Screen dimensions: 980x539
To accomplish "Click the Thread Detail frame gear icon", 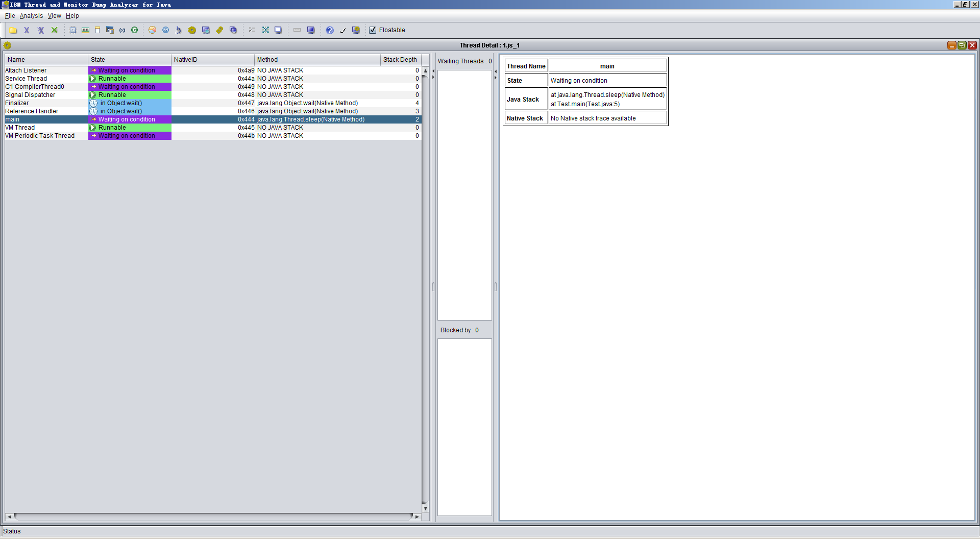I will point(7,45).
